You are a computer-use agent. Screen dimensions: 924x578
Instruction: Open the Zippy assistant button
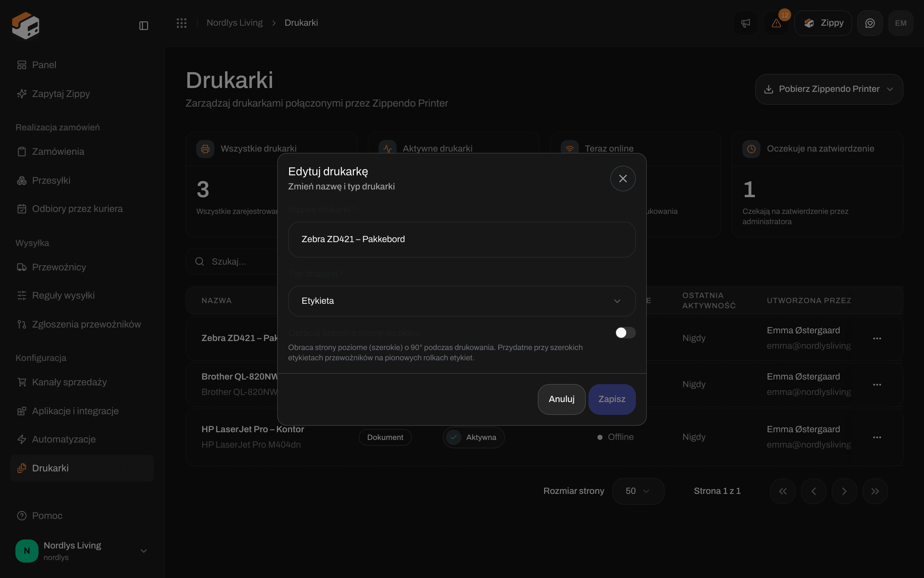coord(823,23)
